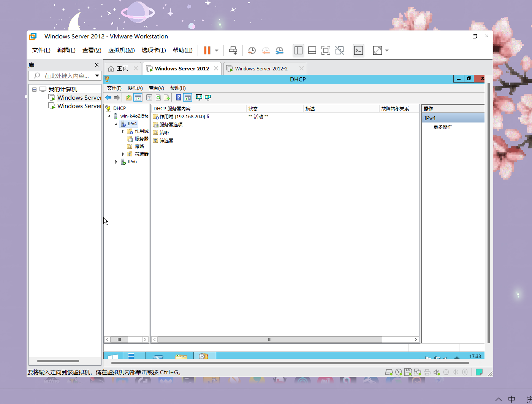532x404 pixels.
Task: Click the take snapshot icon
Action: [x=252, y=50]
